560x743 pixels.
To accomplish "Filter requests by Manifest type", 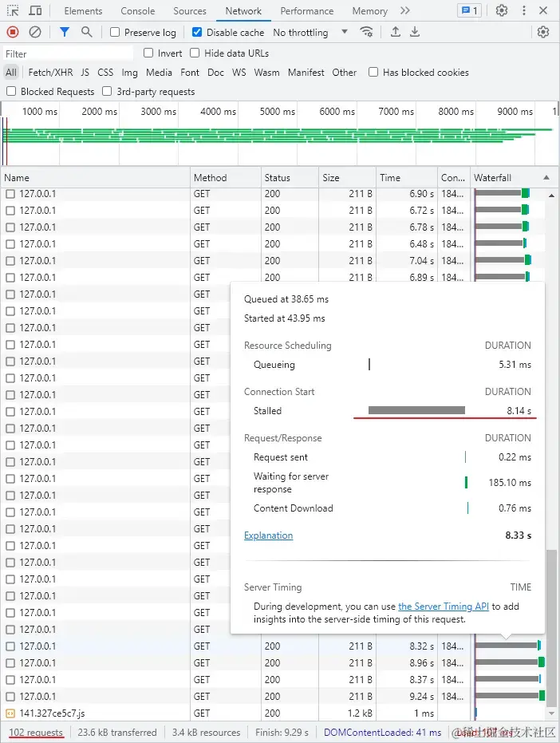I will pyautogui.click(x=306, y=73).
